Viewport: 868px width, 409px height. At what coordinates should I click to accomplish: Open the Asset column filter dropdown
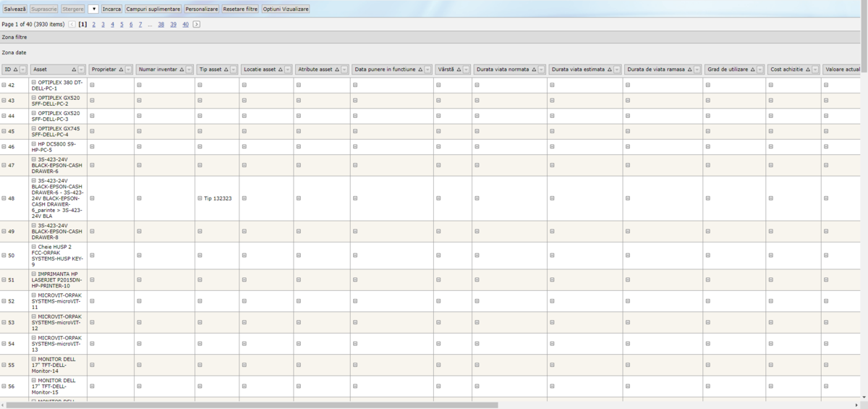[x=82, y=69]
